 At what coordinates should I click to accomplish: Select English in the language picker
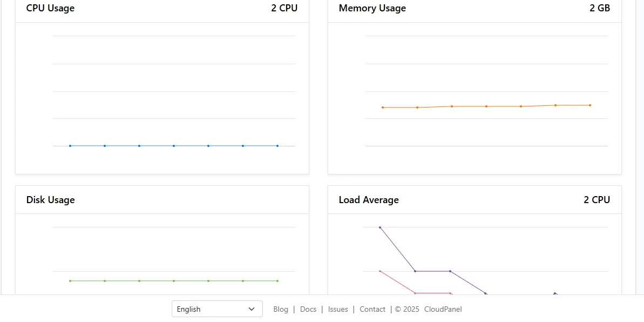[189, 308]
